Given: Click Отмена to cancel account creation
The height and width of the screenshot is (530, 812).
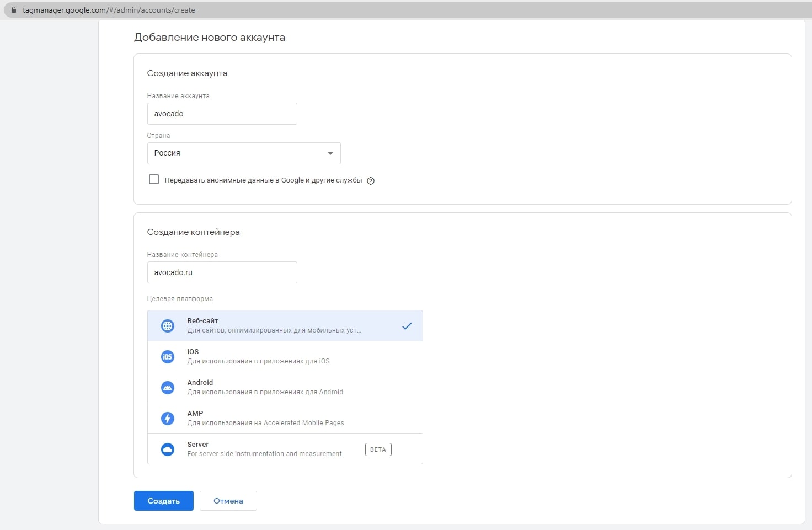Looking at the screenshot, I should (228, 500).
